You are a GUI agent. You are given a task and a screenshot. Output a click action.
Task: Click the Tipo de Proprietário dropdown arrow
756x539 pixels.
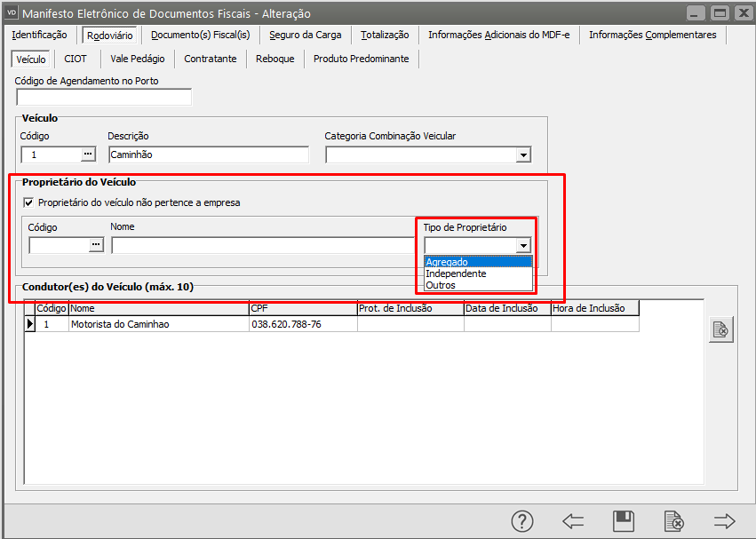[x=523, y=245]
